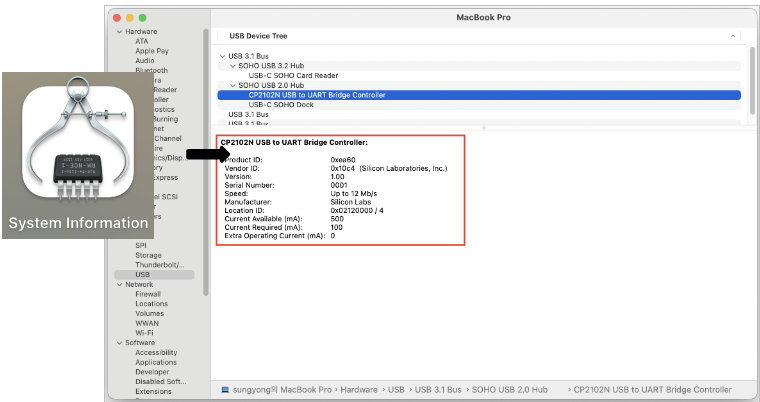Select Volumes under Network
760x402 pixels.
pyautogui.click(x=149, y=313)
